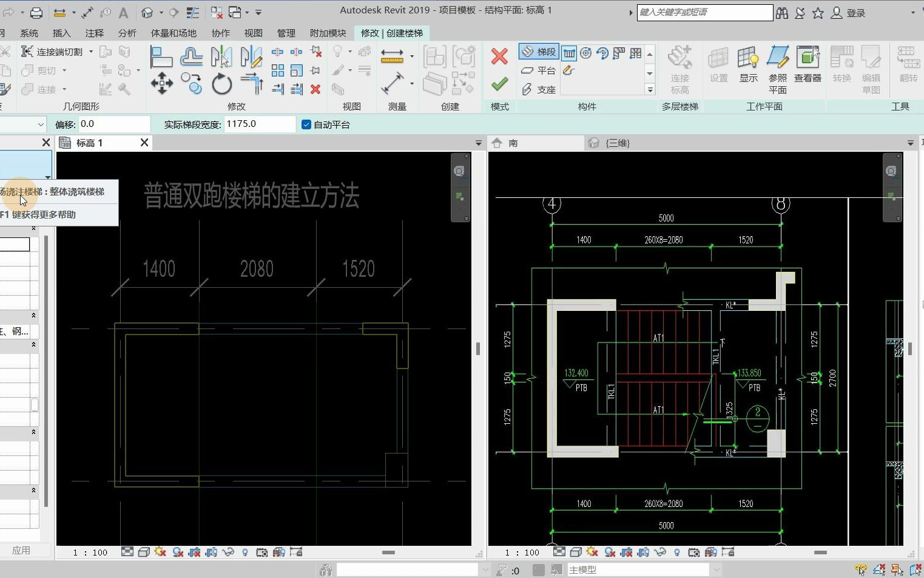Image resolution: width=924 pixels, height=578 pixels.
Task: Activate the 南 elevation view tab
Action: [513, 143]
